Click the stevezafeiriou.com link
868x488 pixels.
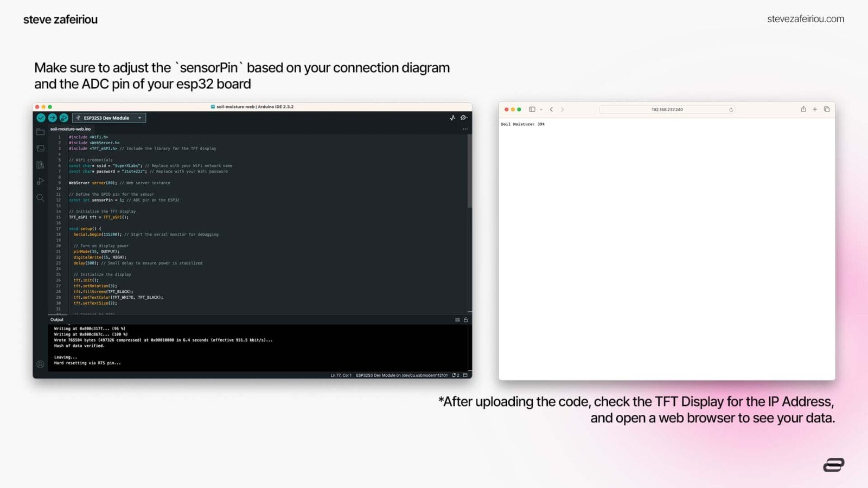(x=805, y=19)
